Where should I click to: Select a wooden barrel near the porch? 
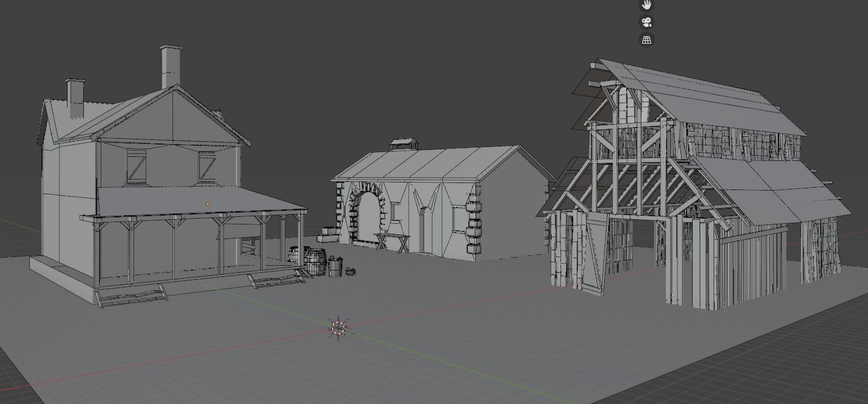click(x=315, y=262)
